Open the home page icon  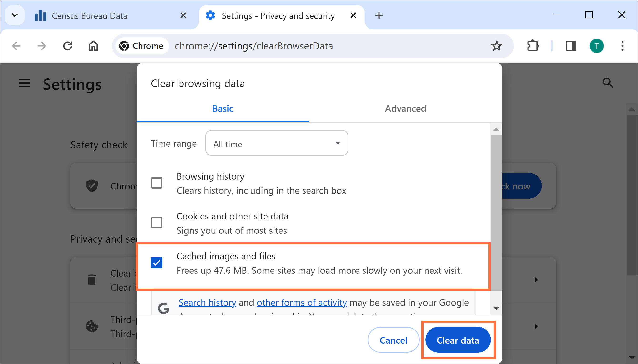point(93,46)
